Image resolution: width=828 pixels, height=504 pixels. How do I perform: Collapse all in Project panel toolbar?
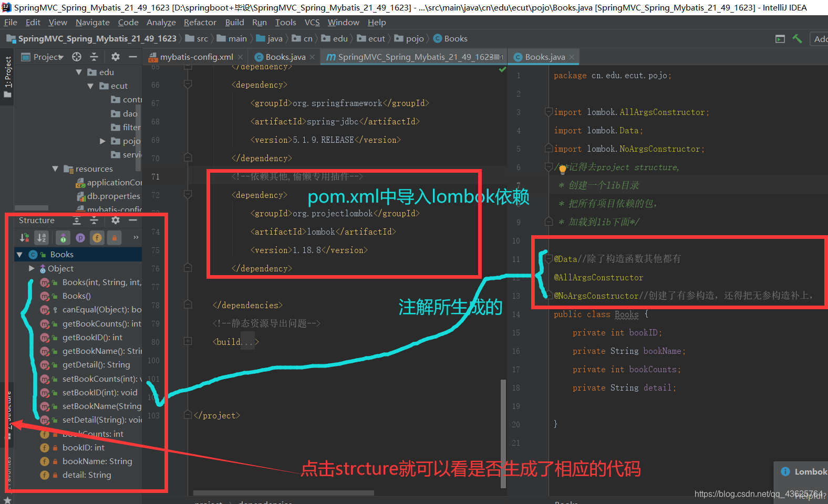coord(94,57)
